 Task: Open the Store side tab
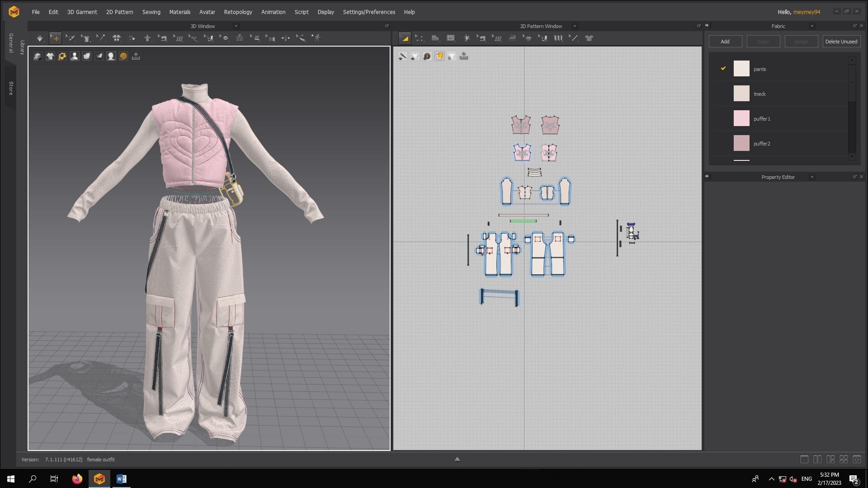tap(10, 88)
